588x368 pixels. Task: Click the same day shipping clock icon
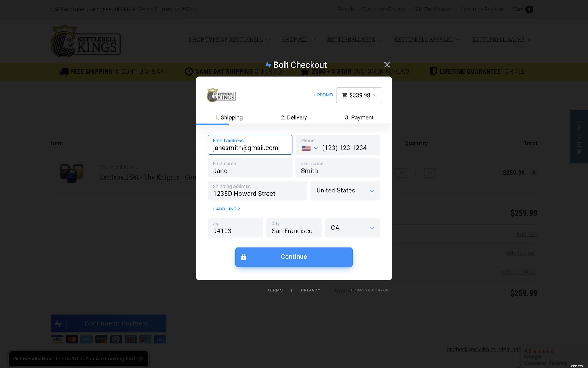pyautogui.click(x=189, y=71)
